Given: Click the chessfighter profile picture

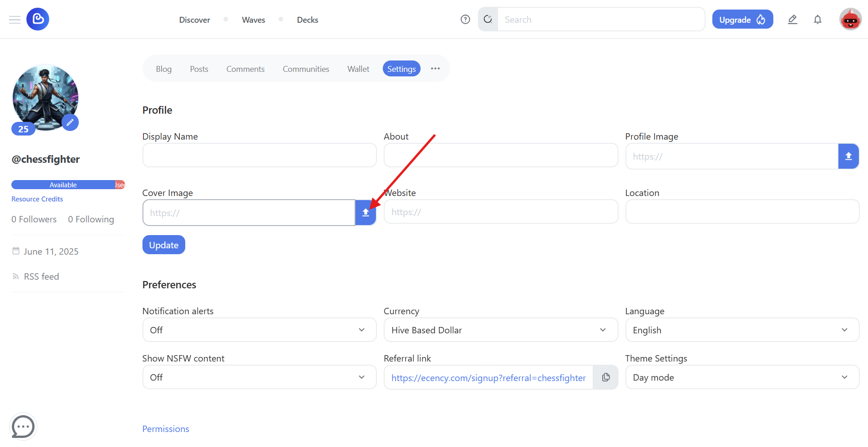Looking at the screenshot, I should (46, 97).
